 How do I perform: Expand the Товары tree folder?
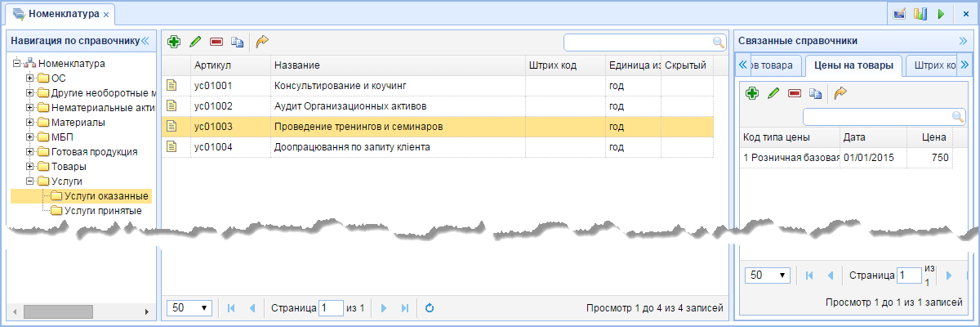tap(30, 167)
